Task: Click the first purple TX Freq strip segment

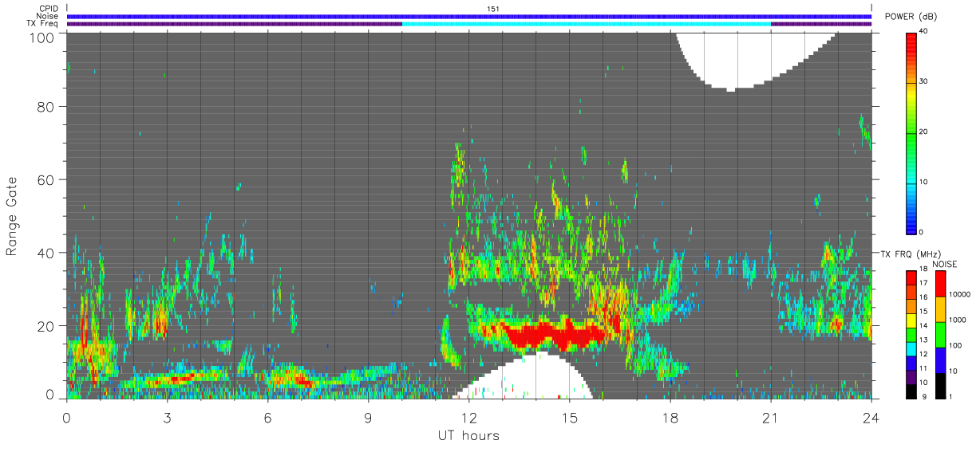Action: (234, 24)
